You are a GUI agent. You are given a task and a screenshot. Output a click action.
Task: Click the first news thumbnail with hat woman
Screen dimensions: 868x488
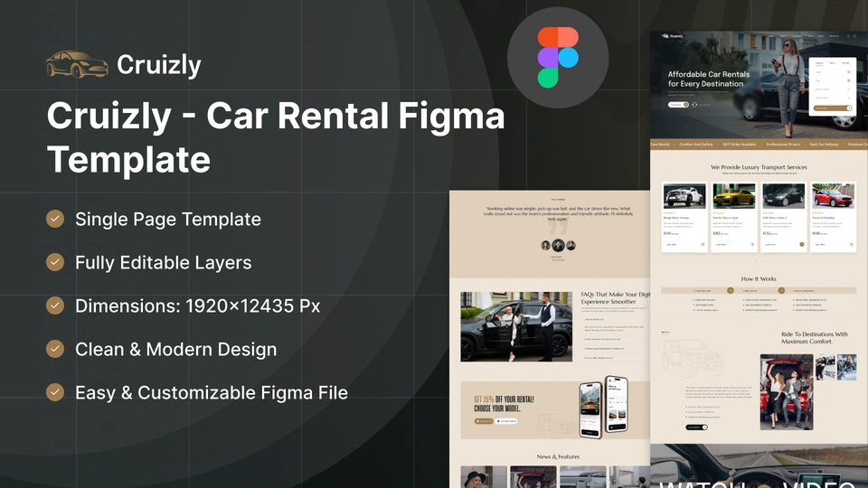[483, 477]
